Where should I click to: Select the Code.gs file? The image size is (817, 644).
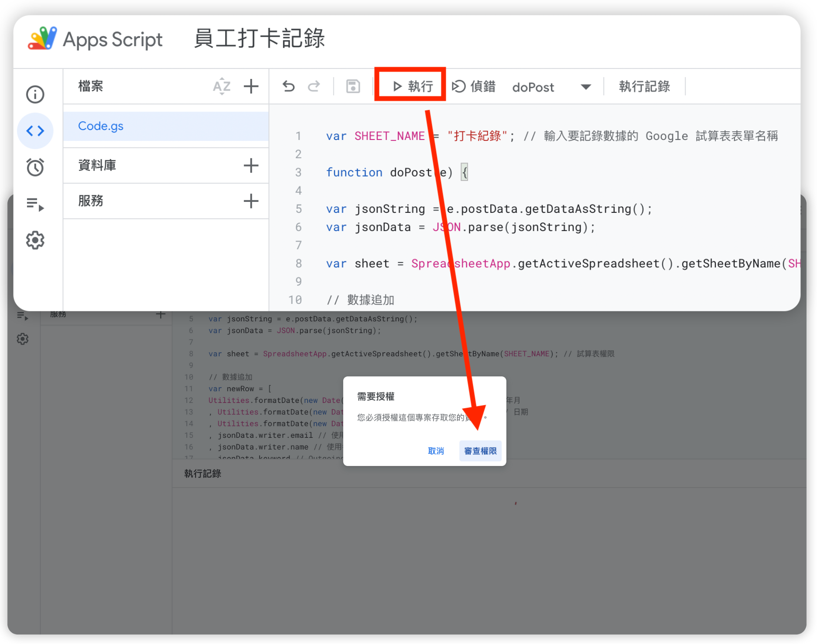[100, 126]
